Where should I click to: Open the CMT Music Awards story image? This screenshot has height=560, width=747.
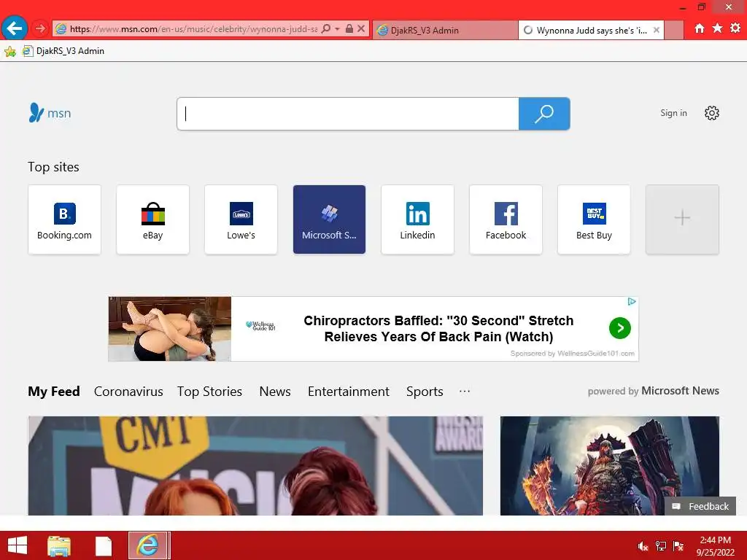(255, 466)
